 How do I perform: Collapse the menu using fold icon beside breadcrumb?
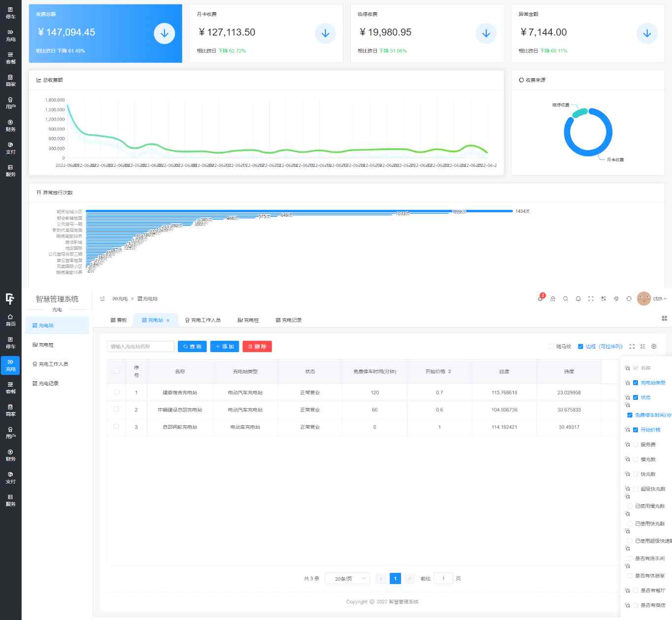pos(102,299)
